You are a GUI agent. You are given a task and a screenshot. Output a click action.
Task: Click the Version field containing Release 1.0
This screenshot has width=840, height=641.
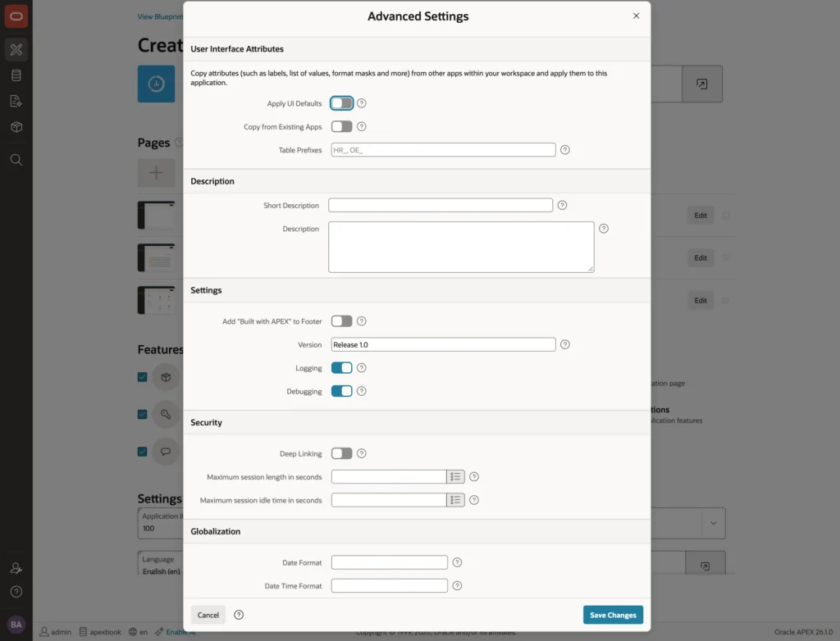(443, 344)
